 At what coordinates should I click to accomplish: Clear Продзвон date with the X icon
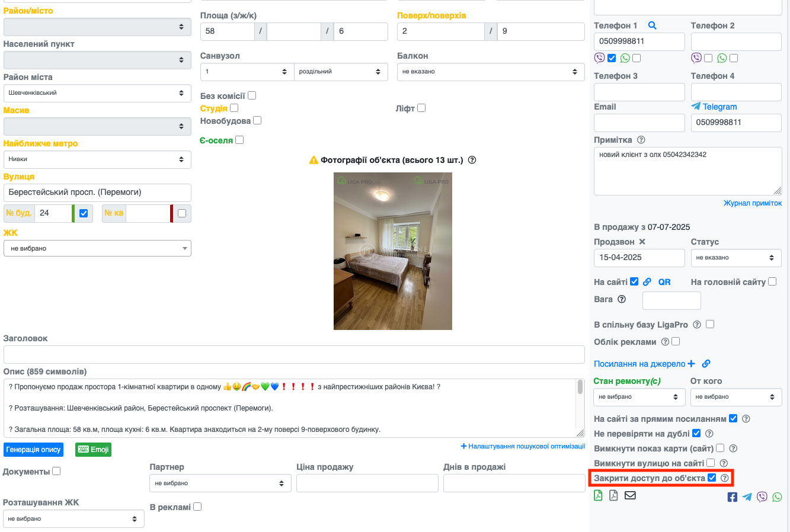coord(642,242)
